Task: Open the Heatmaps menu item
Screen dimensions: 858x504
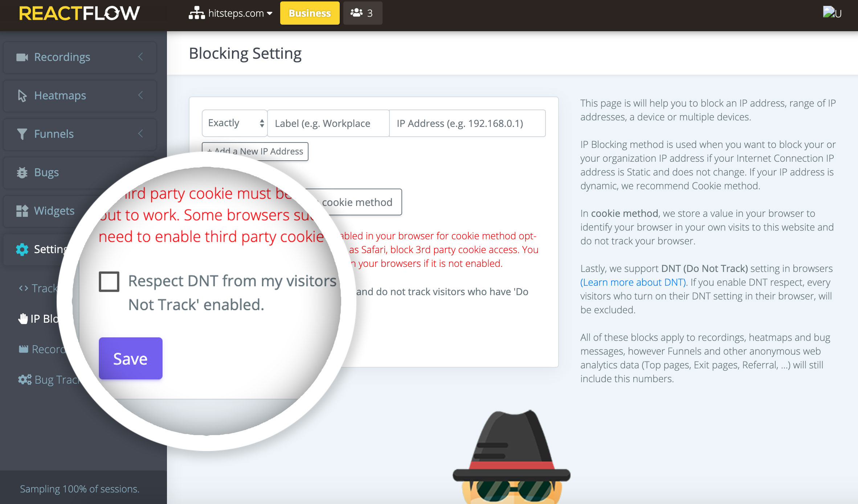Action: 80,96
